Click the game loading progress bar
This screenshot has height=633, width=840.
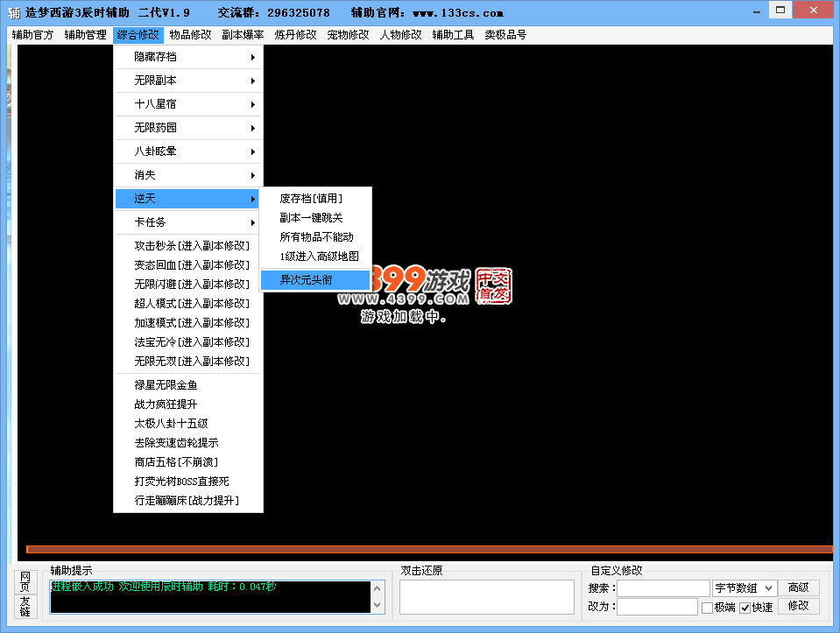pyautogui.click(x=430, y=549)
